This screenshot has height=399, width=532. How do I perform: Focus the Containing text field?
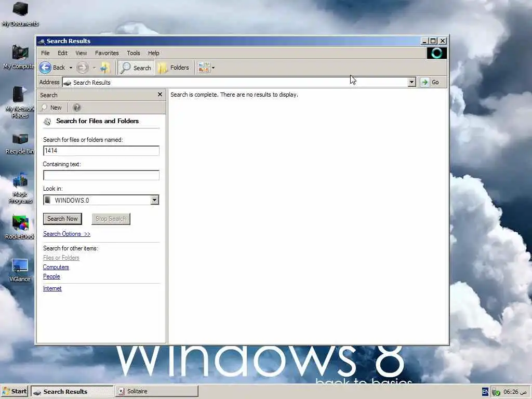click(101, 175)
